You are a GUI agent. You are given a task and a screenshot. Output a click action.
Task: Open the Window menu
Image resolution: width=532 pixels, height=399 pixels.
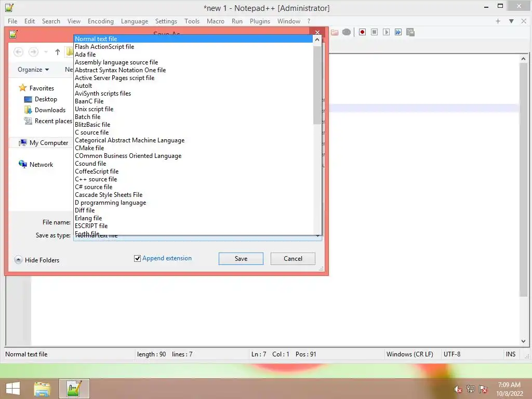pyautogui.click(x=289, y=21)
